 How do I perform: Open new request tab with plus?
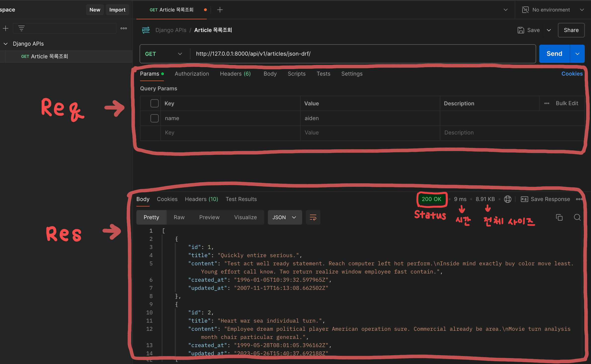[220, 10]
